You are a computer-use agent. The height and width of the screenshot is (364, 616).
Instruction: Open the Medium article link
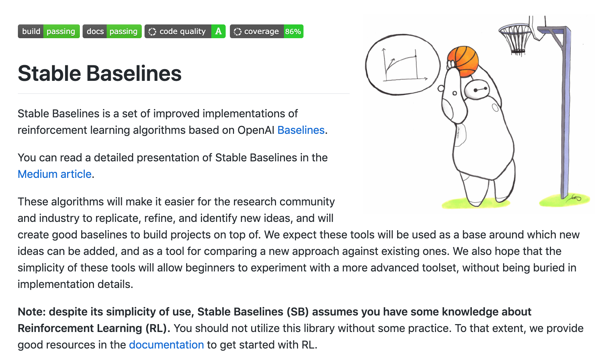coord(55,174)
